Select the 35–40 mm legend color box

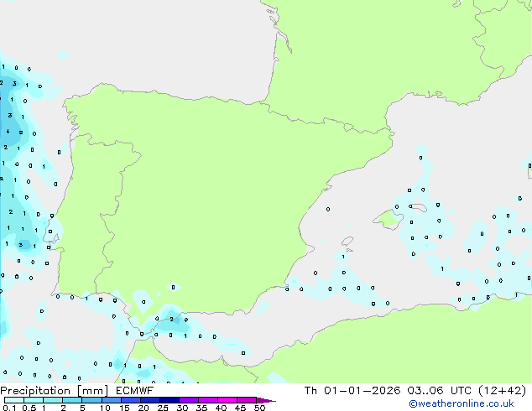coord(208,400)
